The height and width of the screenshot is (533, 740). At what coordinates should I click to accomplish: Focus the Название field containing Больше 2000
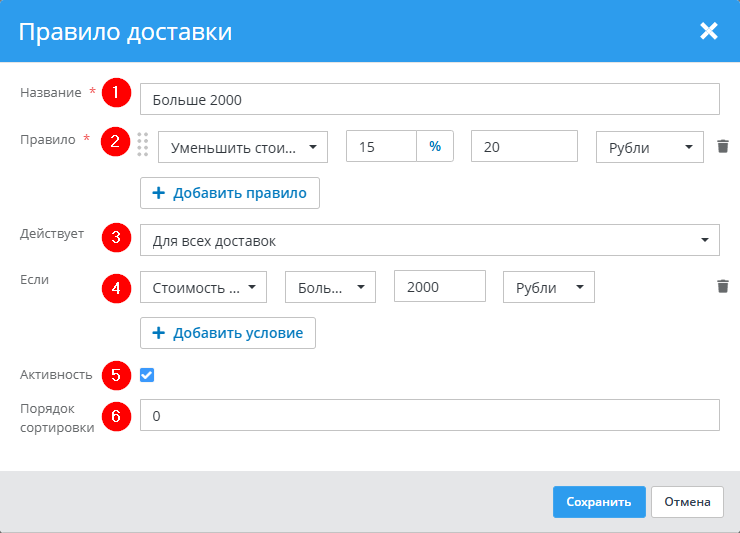tap(429, 99)
